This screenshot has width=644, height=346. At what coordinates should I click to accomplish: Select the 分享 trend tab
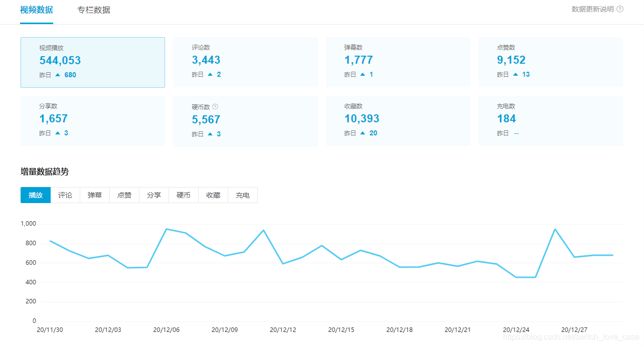154,195
